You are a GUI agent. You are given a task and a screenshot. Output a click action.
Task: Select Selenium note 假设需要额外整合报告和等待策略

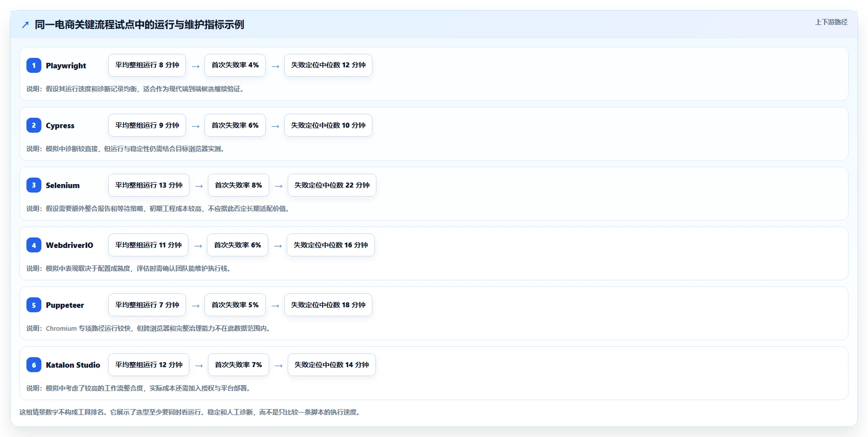click(x=95, y=209)
